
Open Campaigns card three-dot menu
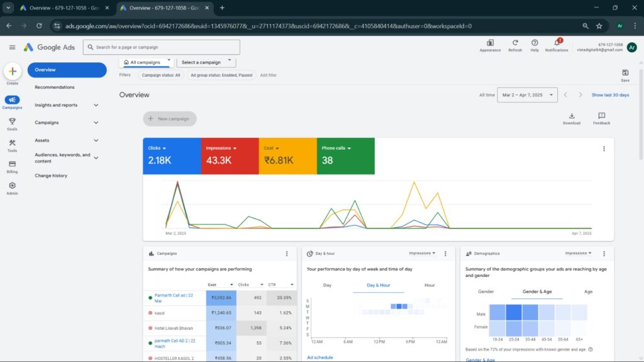pyautogui.click(x=287, y=254)
